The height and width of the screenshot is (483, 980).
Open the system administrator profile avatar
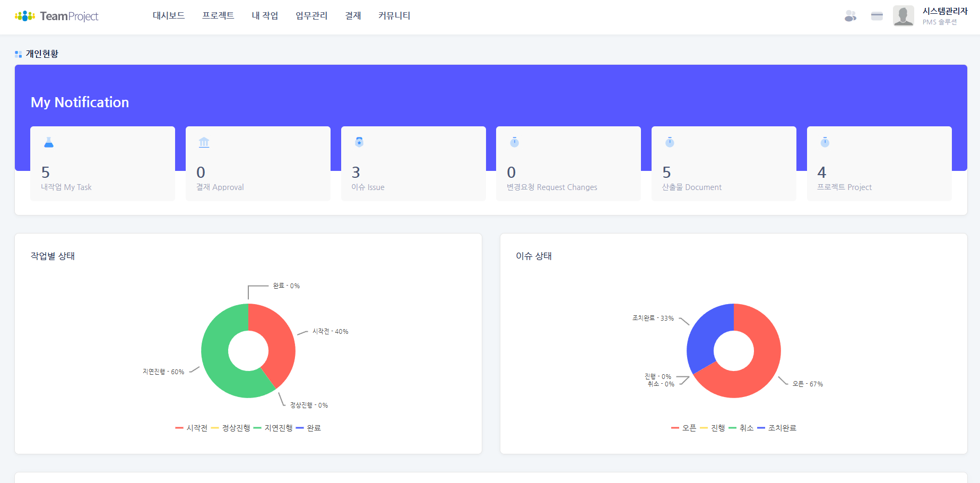point(903,16)
